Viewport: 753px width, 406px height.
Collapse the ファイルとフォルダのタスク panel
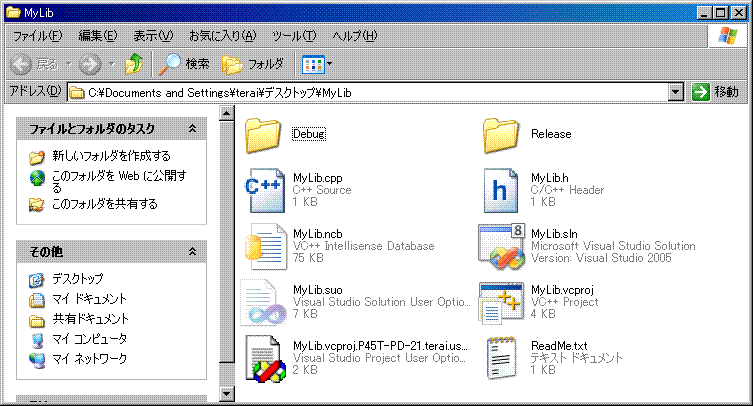pos(192,129)
